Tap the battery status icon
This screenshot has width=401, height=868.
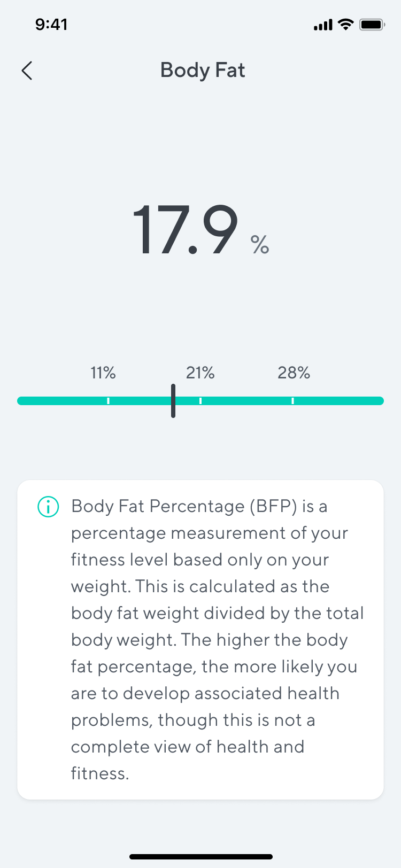tap(372, 24)
